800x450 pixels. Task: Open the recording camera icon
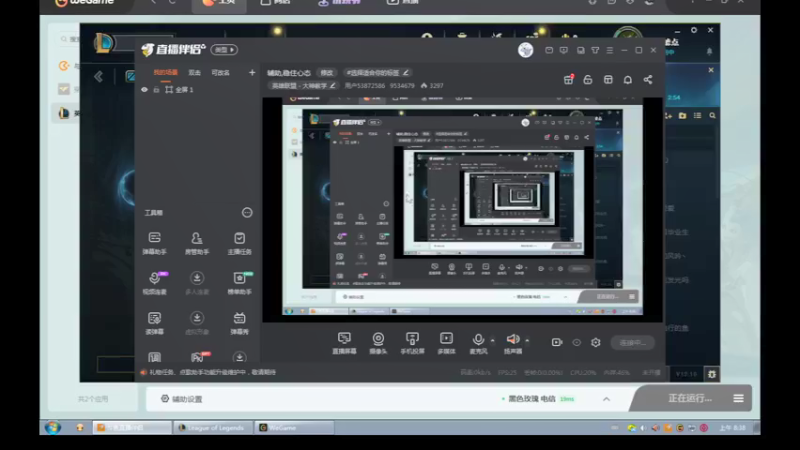point(557,342)
